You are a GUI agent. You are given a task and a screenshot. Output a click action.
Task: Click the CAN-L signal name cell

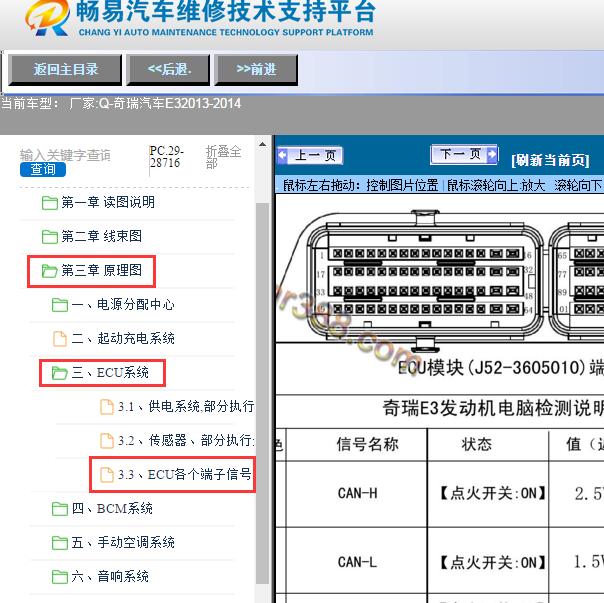pyautogui.click(x=357, y=562)
